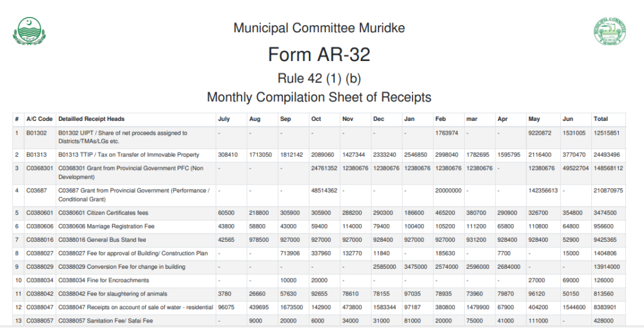This screenshot has width=644, height=328.
Task: Click the Oct column header
Action: pyautogui.click(x=316, y=119)
